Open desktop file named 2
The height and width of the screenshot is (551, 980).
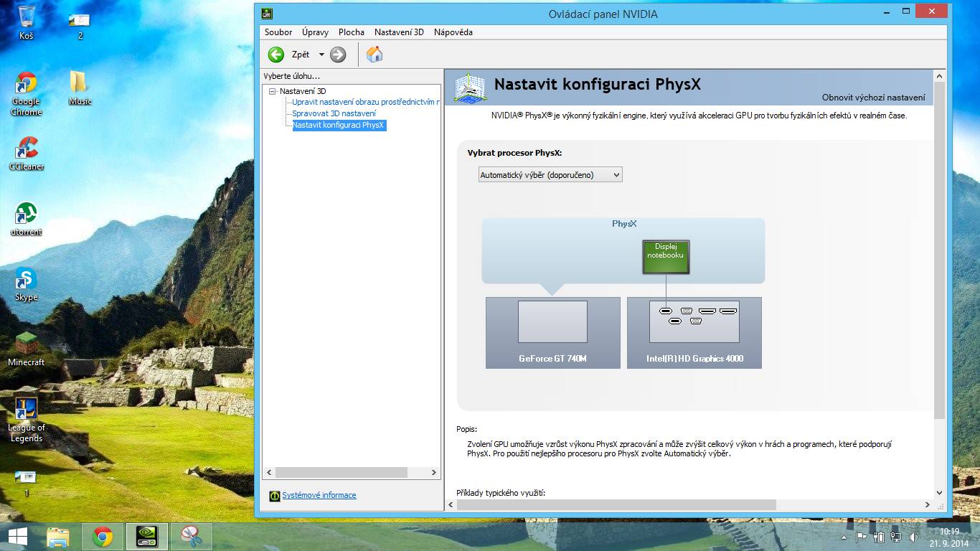[80, 26]
